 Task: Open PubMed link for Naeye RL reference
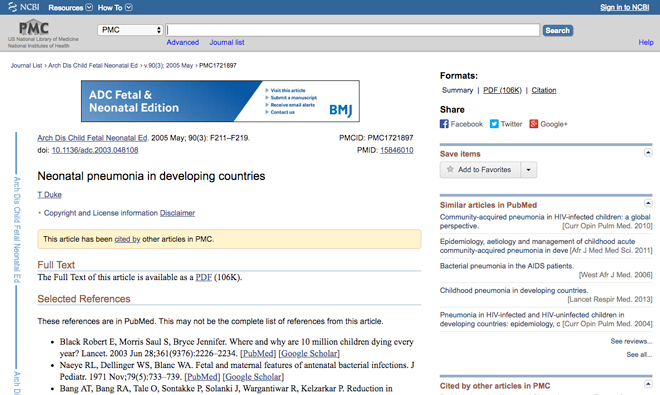click(202, 376)
